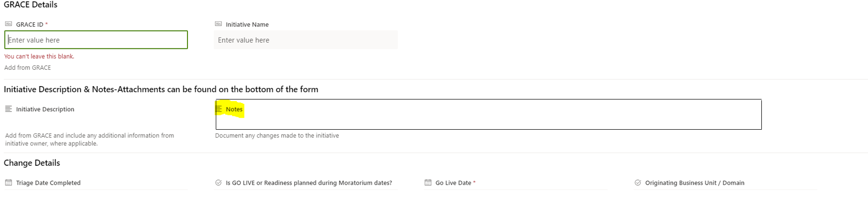Viewport: 868px width, 197px height.
Task: Click the Initiative Description multiline icon
Action: 8,109
